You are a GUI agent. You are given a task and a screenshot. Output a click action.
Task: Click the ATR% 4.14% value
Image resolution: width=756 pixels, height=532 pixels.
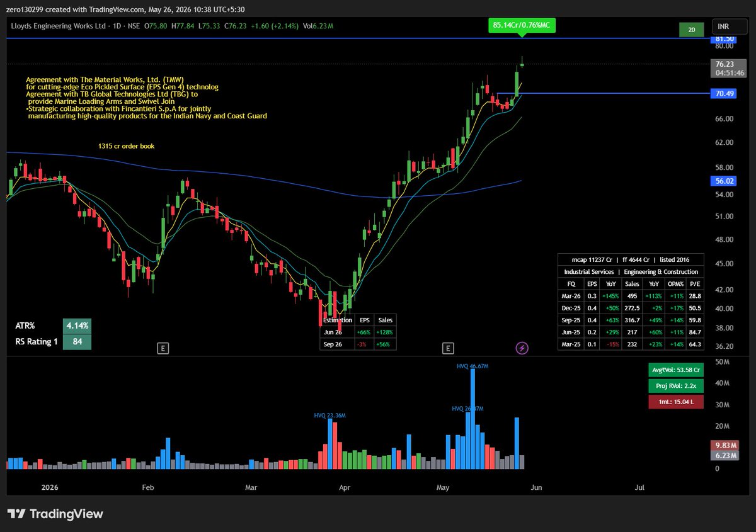77,326
